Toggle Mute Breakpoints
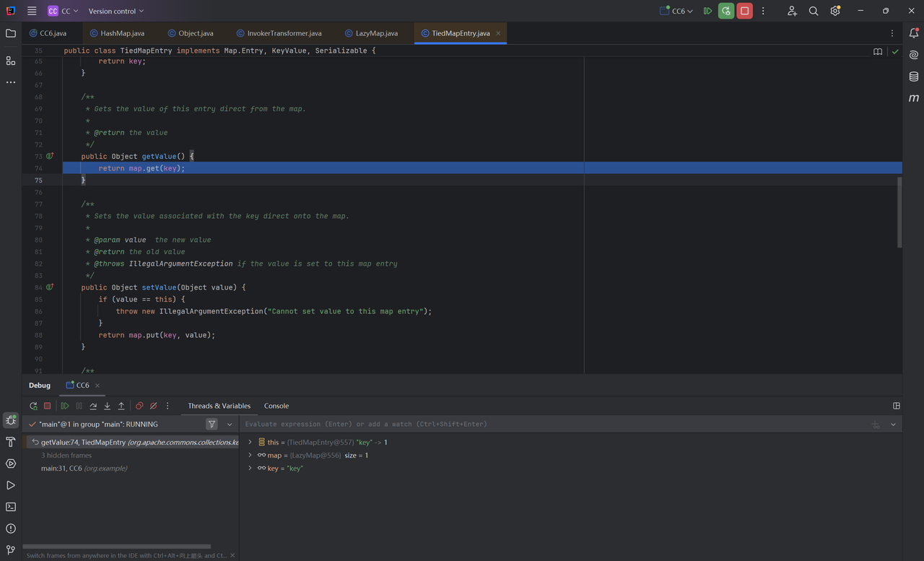Image resolution: width=924 pixels, height=561 pixels. [x=153, y=406]
